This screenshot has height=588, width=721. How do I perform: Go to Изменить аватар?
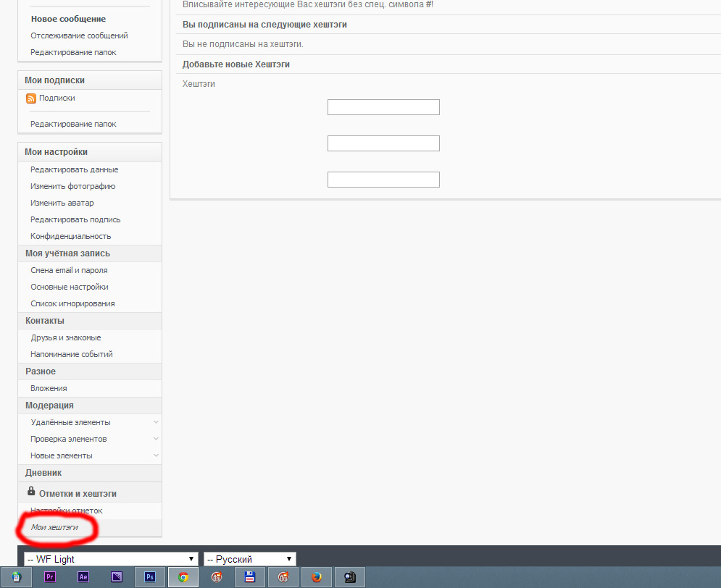pos(62,203)
